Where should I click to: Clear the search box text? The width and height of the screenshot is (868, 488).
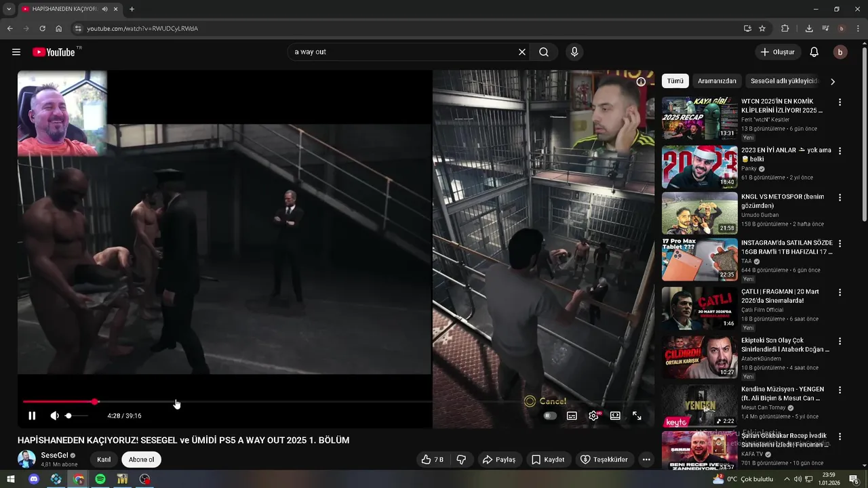[522, 52]
